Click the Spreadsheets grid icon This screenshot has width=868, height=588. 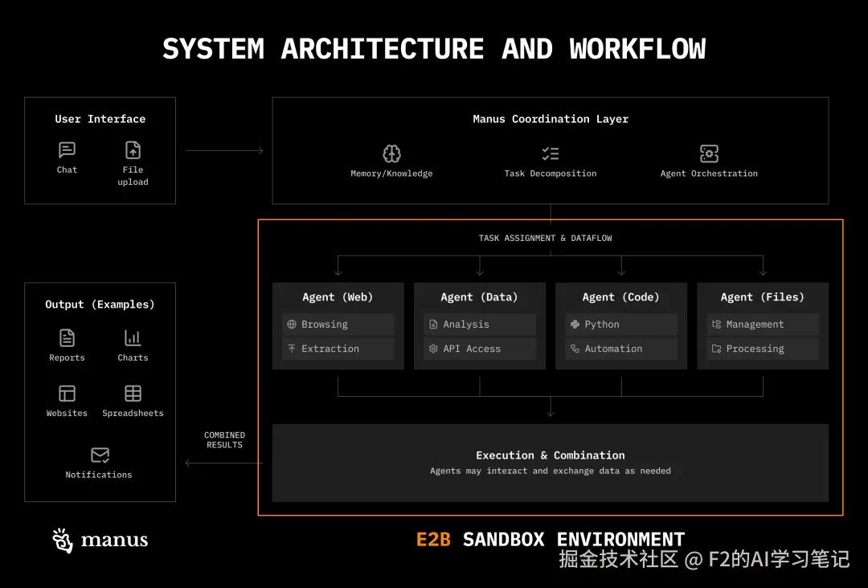pos(133,394)
